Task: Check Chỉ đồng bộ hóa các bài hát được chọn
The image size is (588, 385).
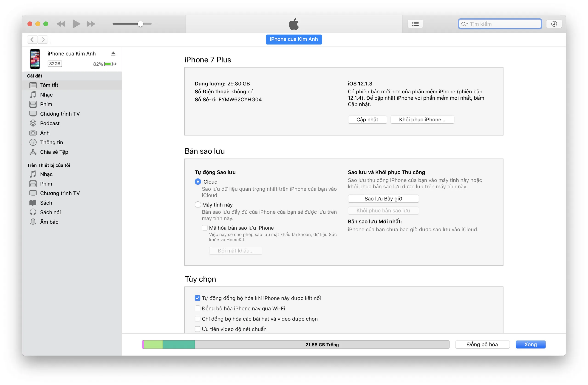Action: tap(197, 319)
